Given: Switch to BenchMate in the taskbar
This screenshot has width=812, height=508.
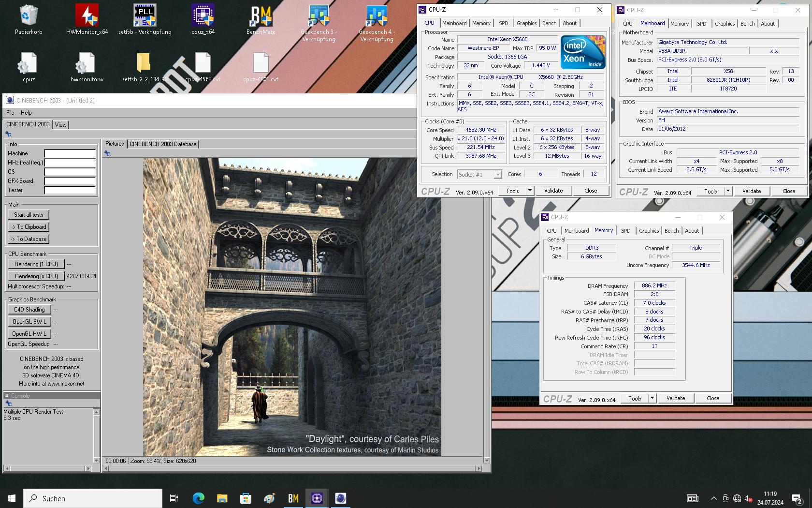Looking at the screenshot, I should [293, 498].
